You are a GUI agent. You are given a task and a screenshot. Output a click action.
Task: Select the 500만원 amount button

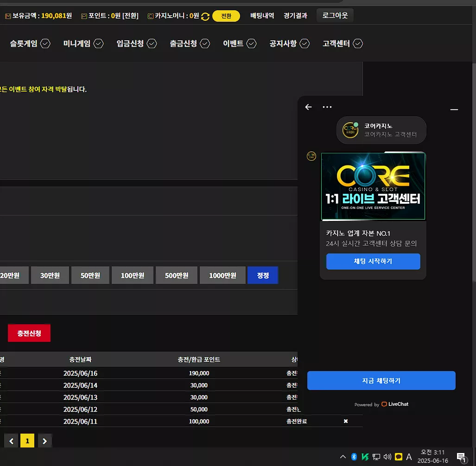pyautogui.click(x=177, y=276)
